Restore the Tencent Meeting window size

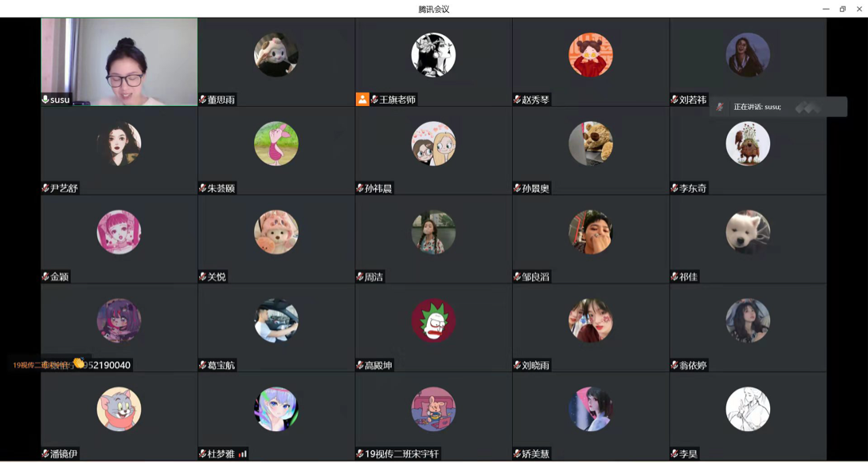coord(843,9)
